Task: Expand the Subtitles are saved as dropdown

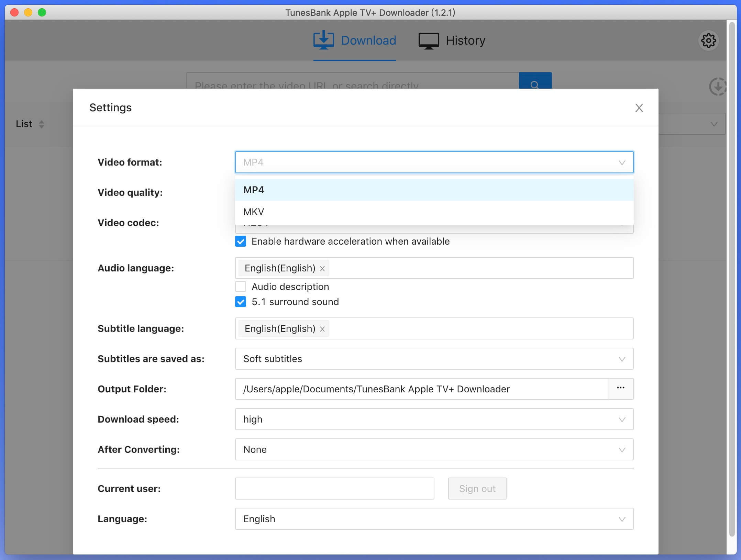Action: tap(621, 358)
